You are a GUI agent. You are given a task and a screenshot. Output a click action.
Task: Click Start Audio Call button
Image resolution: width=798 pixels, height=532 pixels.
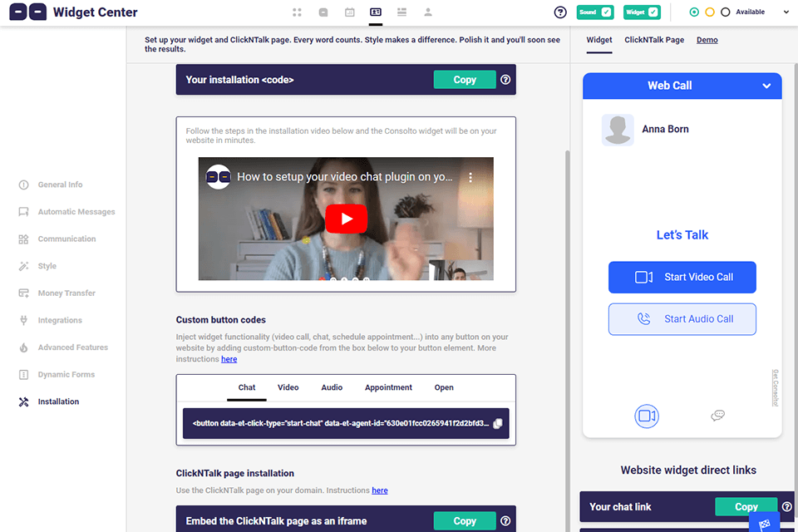click(682, 319)
